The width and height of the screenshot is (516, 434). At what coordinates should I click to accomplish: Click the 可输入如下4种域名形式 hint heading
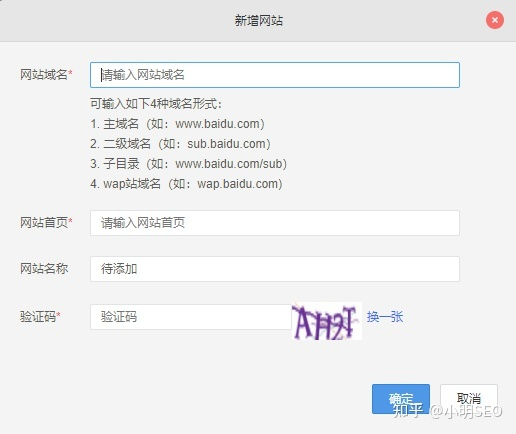[x=156, y=104]
